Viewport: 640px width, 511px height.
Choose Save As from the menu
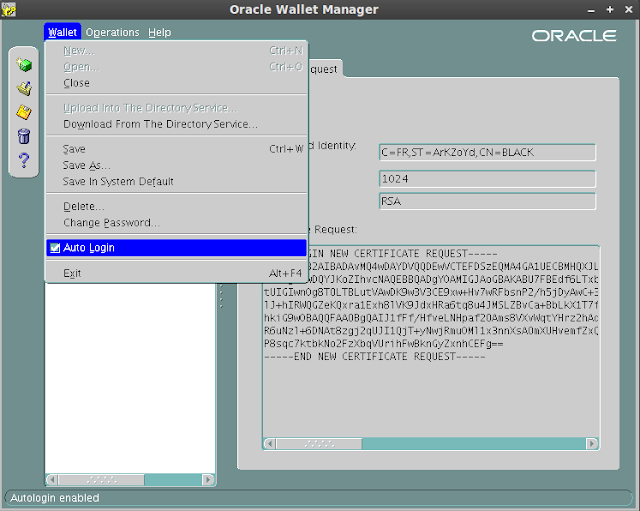176,165
